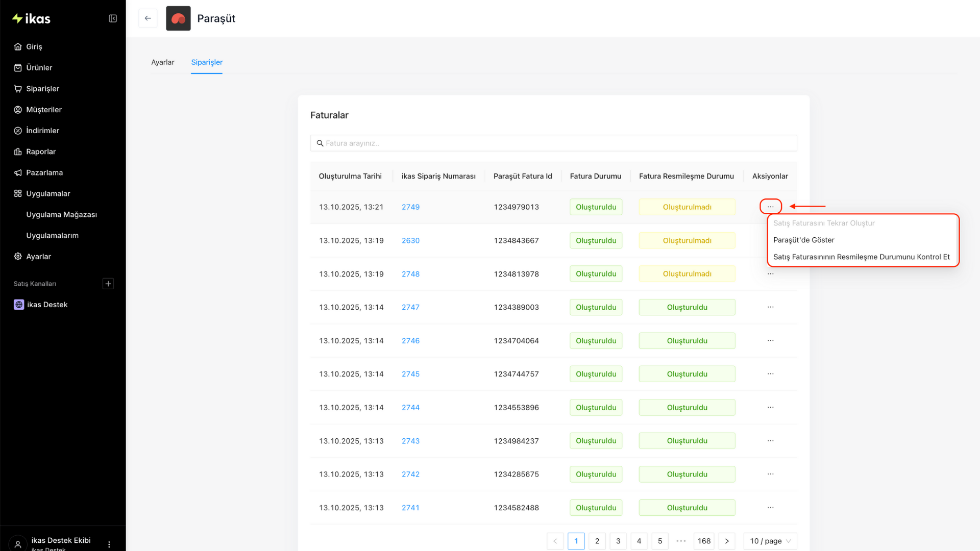Jump to last page 168

tap(704, 541)
